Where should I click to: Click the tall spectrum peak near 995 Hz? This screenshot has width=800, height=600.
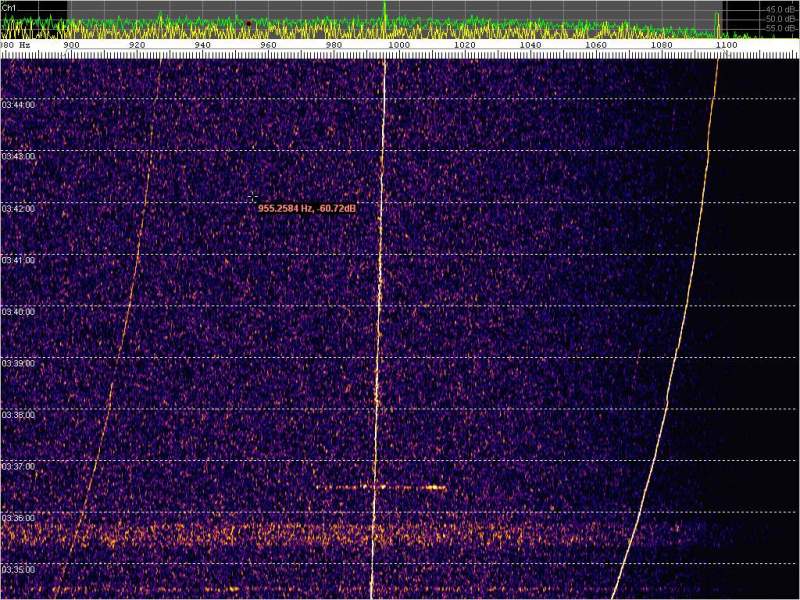385,8
